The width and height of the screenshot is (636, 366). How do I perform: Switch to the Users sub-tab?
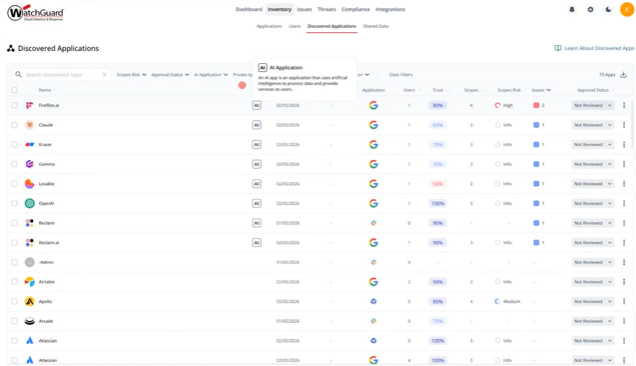(x=294, y=26)
